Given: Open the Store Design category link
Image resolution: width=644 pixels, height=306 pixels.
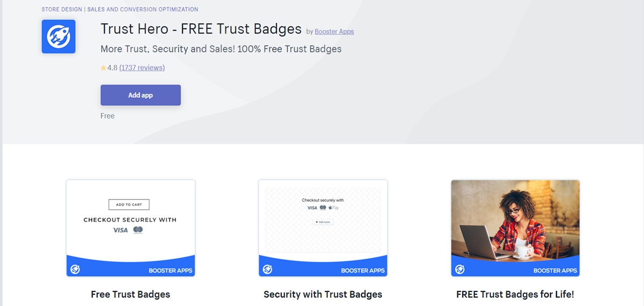Looking at the screenshot, I should [x=62, y=10].
